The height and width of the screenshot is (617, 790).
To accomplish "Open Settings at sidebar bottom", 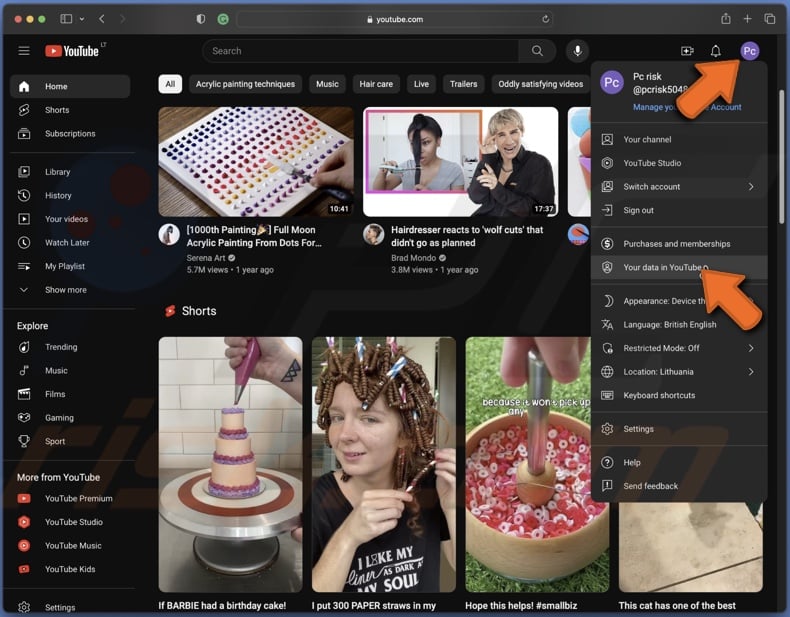I will 70,607.
